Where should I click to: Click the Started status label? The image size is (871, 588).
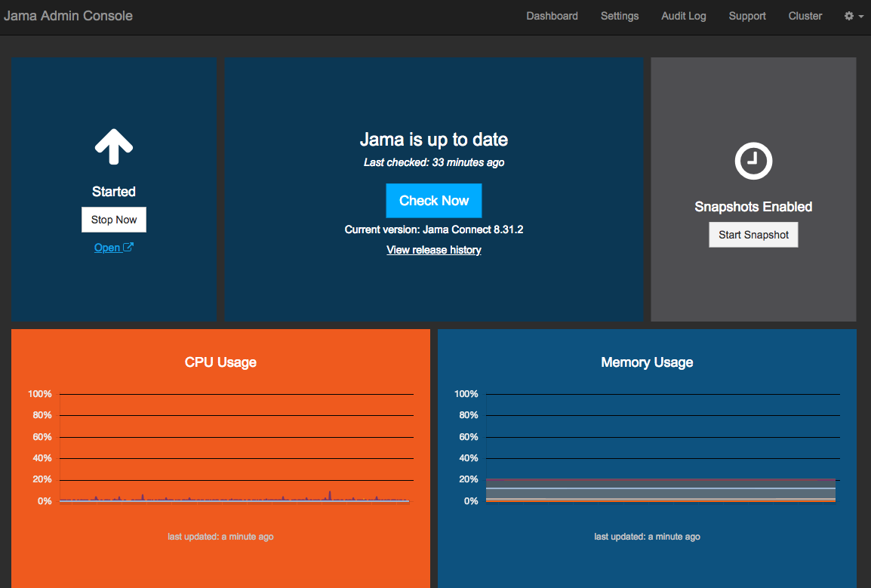(x=114, y=192)
